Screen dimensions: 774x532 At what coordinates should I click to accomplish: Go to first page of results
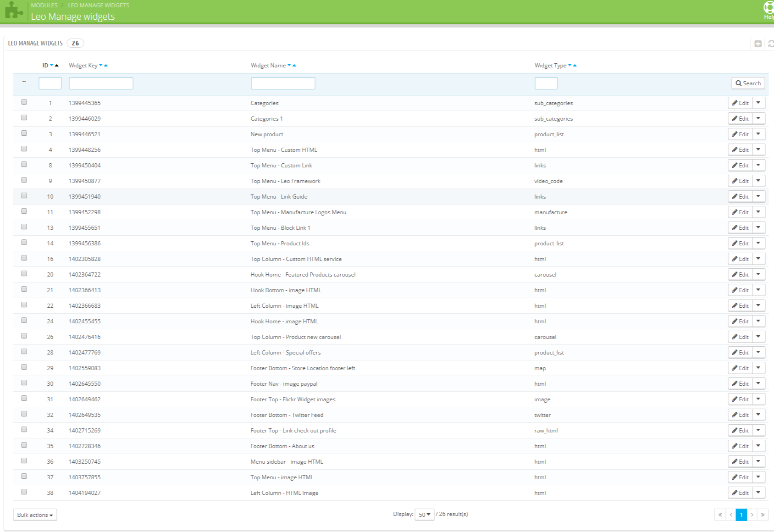(720, 515)
